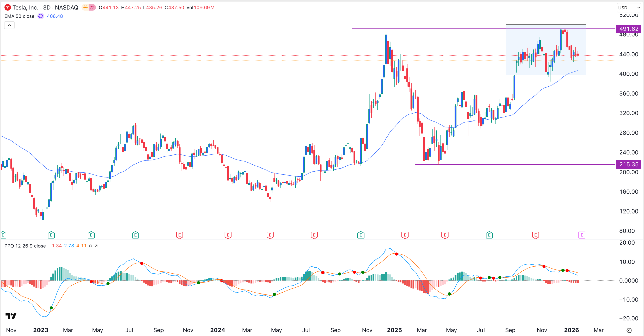This screenshot has width=644, height=336.
Task: Click the EMA 50 refresh/loading icon
Action: click(x=40, y=16)
